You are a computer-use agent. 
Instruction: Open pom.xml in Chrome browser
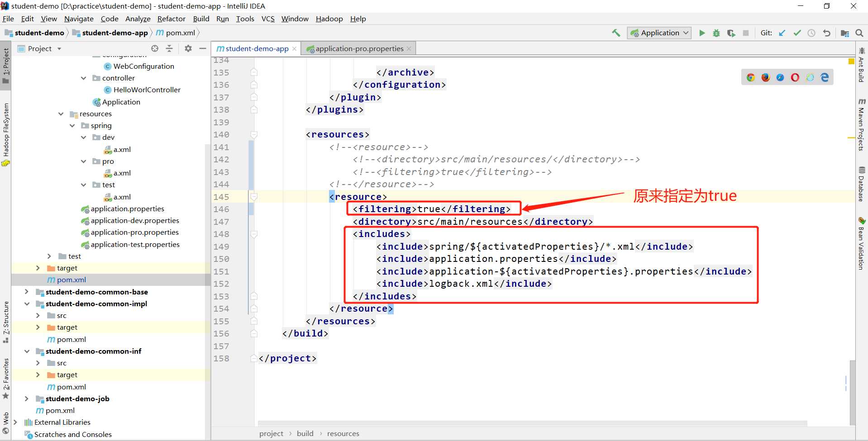pos(751,77)
